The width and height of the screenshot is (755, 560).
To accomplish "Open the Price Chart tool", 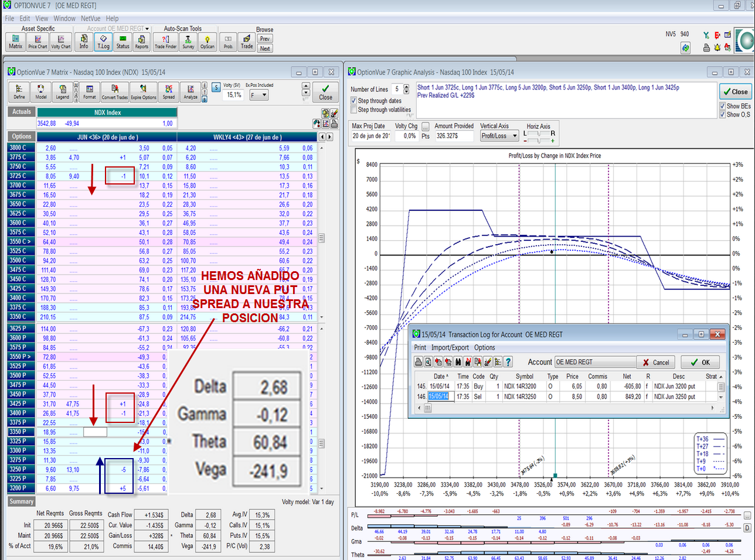I will pyautogui.click(x=38, y=42).
